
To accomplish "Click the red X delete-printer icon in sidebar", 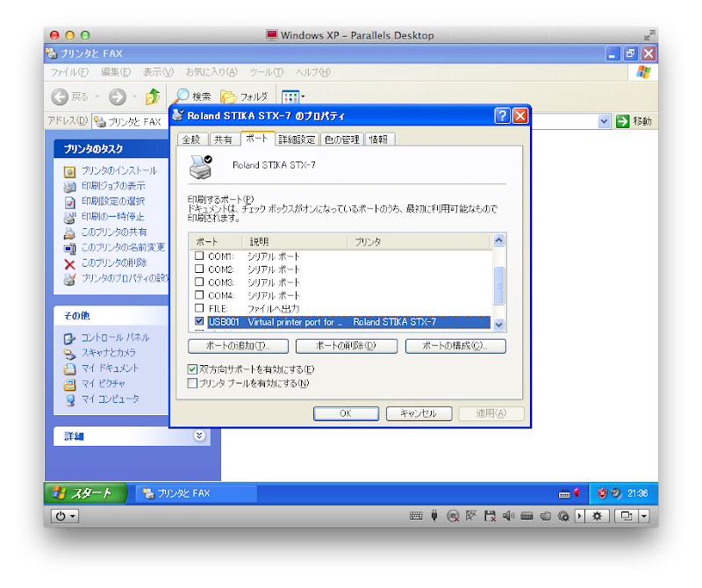I will tap(69, 264).
